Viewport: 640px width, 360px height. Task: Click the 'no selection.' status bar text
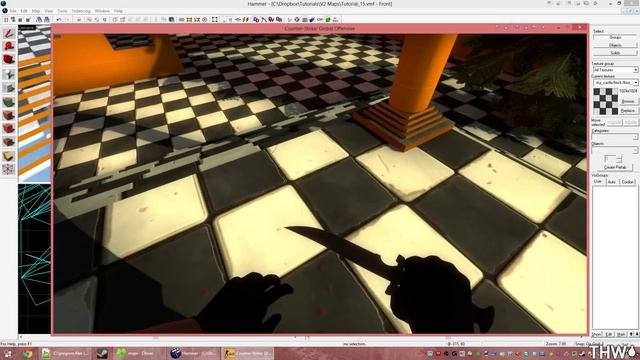[x=354, y=344]
